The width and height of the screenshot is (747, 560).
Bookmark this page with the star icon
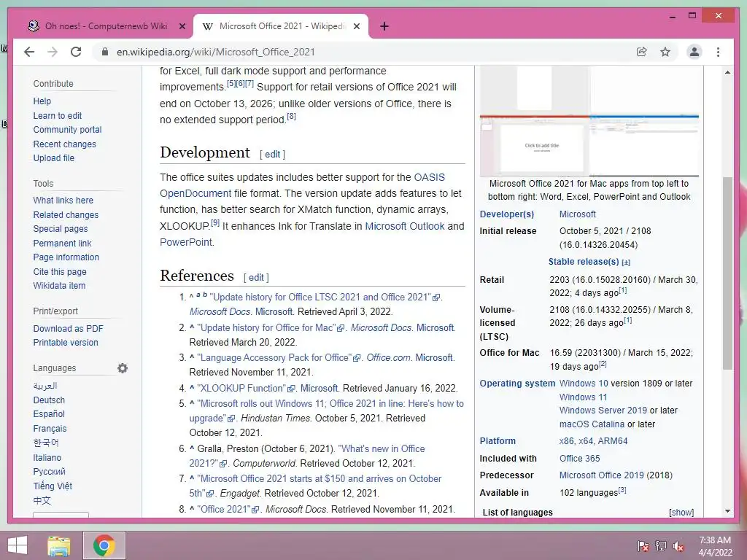665,52
